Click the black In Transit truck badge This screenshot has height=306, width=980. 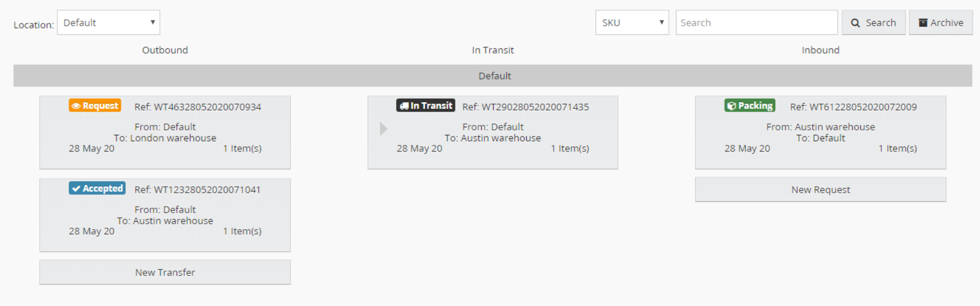click(425, 106)
